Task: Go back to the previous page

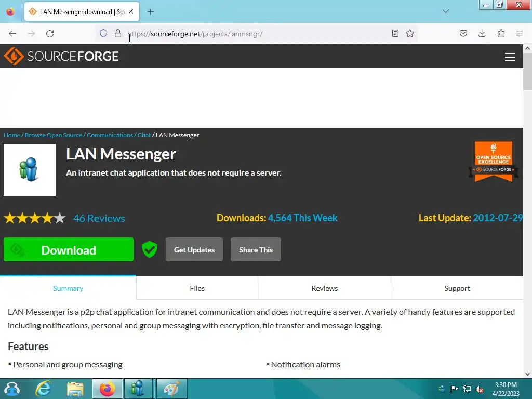Action: click(x=12, y=34)
